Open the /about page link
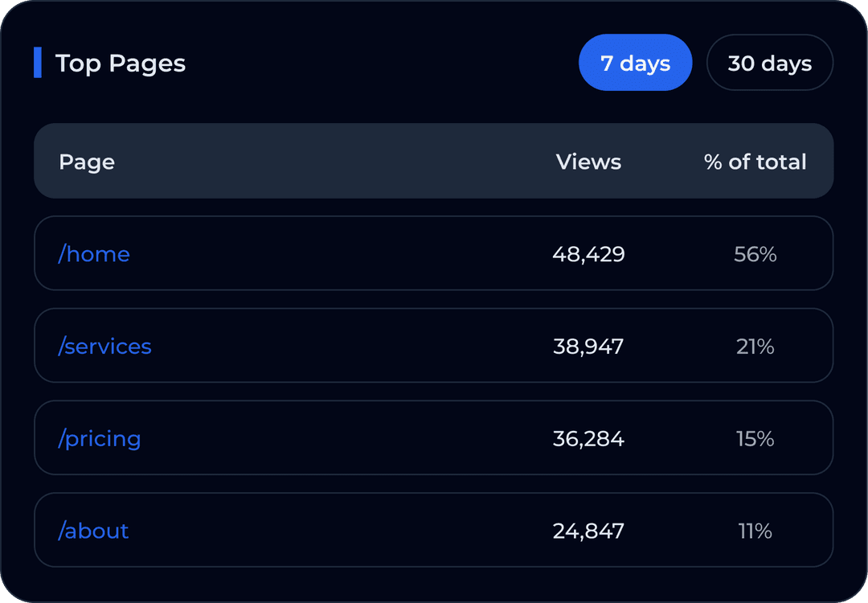The height and width of the screenshot is (603, 868). click(93, 531)
